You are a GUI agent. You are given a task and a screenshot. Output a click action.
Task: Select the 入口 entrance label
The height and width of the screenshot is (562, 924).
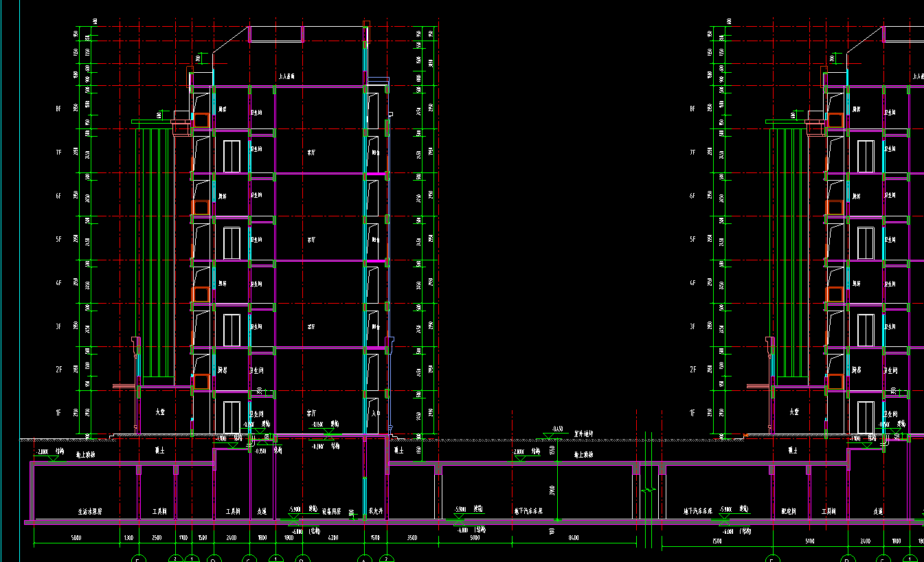pyautogui.click(x=375, y=414)
